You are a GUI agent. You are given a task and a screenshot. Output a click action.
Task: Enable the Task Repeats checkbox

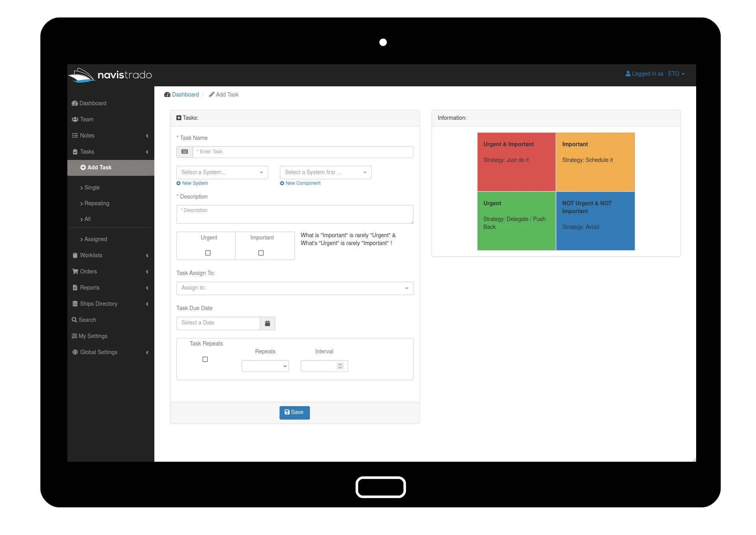[x=205, y=359]
